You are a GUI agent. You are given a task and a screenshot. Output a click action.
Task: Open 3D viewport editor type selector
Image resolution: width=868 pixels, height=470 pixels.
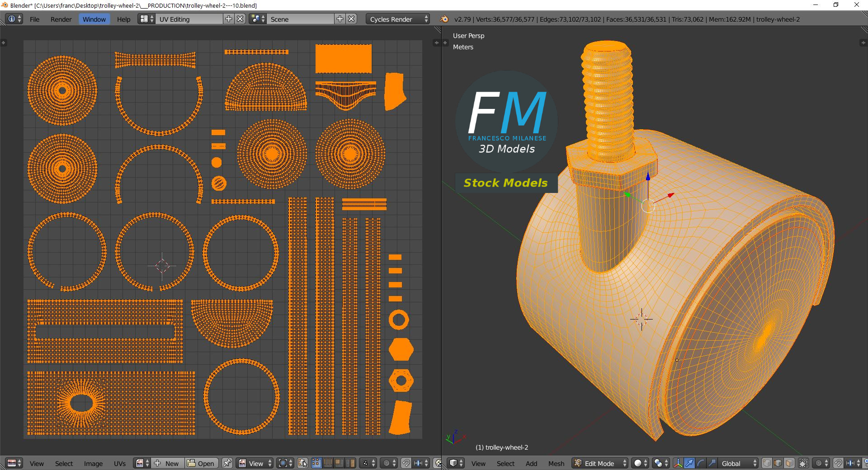456,463
